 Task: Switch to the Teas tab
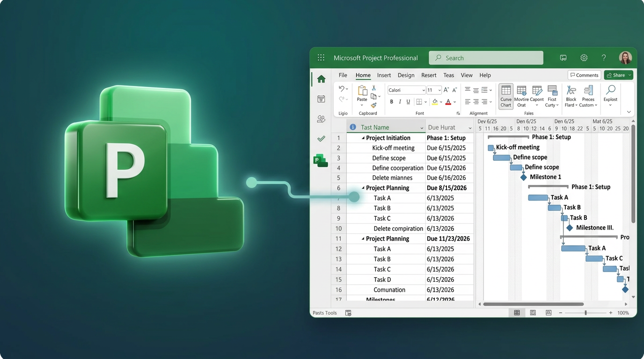(449, 75)
